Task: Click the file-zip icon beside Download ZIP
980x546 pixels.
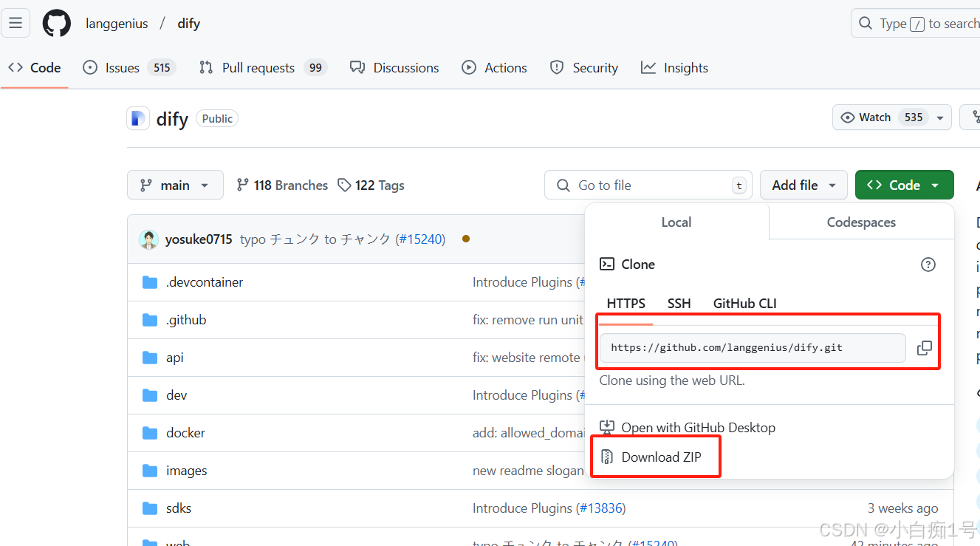Action: [607, 457]
